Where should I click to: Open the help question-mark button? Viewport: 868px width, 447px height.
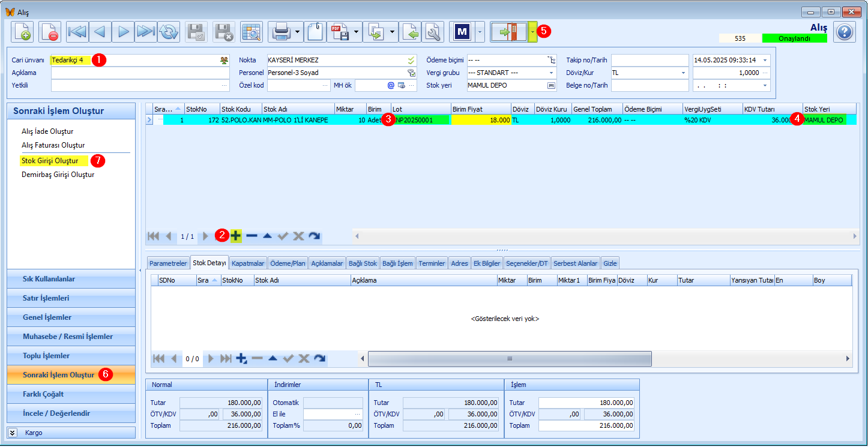pos(845,32)
